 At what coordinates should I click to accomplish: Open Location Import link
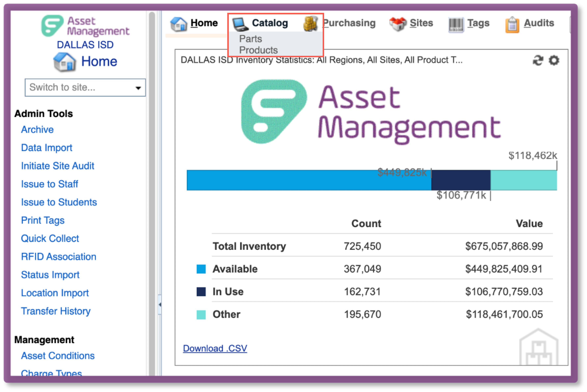point(55,293)
